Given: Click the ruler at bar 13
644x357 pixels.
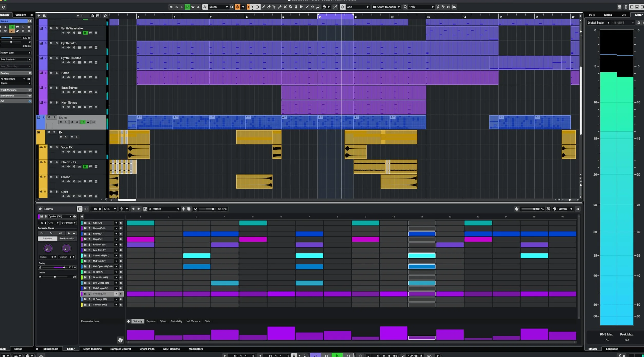Looking at the screenshot, I should pyautogui.click(x=428, y=17).
